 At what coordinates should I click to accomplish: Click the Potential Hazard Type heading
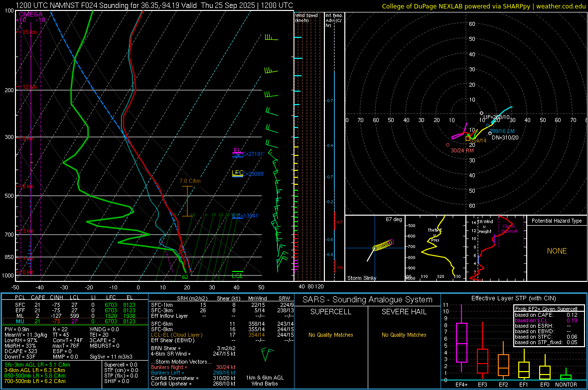tap(557, 221)
